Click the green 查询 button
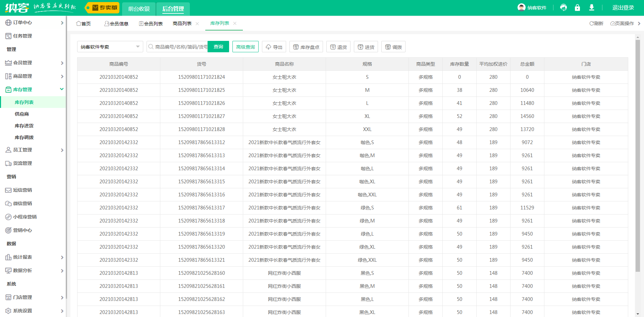This screenshot has width=644, height=317. 218,47
